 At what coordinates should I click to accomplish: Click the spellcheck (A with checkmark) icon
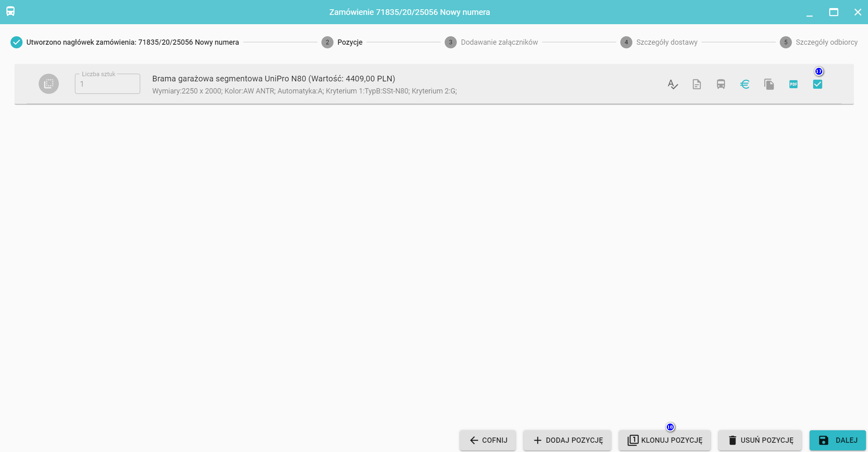coord(672,84)
